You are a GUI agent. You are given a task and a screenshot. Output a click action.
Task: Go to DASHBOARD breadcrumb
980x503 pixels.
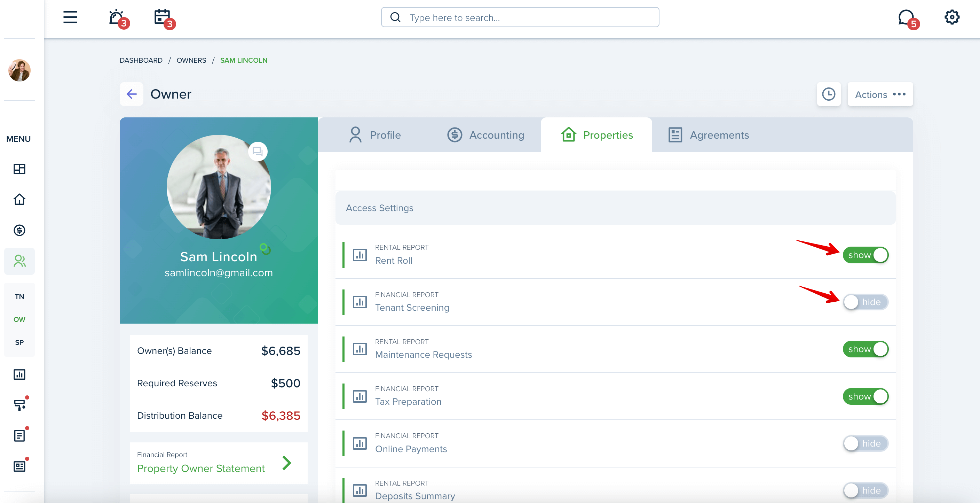141,61
